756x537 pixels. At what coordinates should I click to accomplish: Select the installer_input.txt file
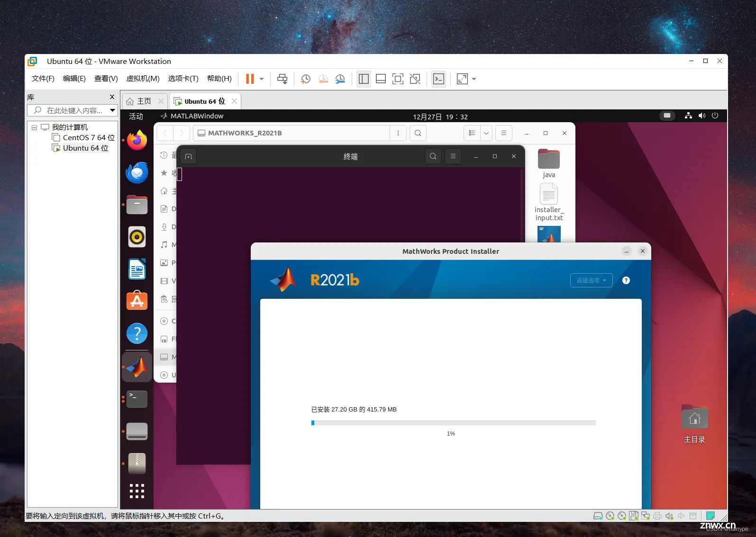pos(549,202)
